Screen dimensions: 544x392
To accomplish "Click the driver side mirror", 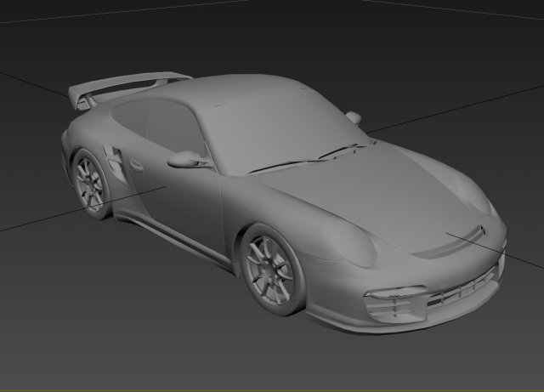I will click(185, 159).
